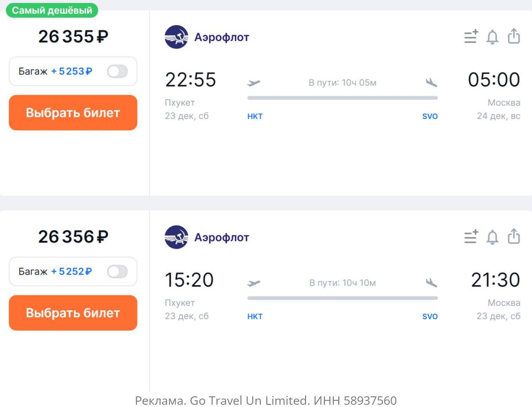Click the add-to-list icon for the 22:55 flight
This screenshot has height=407, width=532.
point(471,37)
